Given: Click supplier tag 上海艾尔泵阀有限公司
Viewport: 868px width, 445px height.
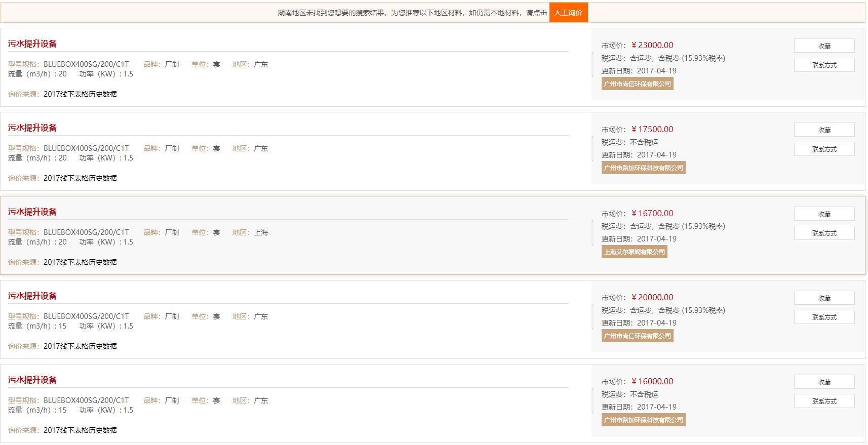Looking at the screenshot, I should 634,252.
